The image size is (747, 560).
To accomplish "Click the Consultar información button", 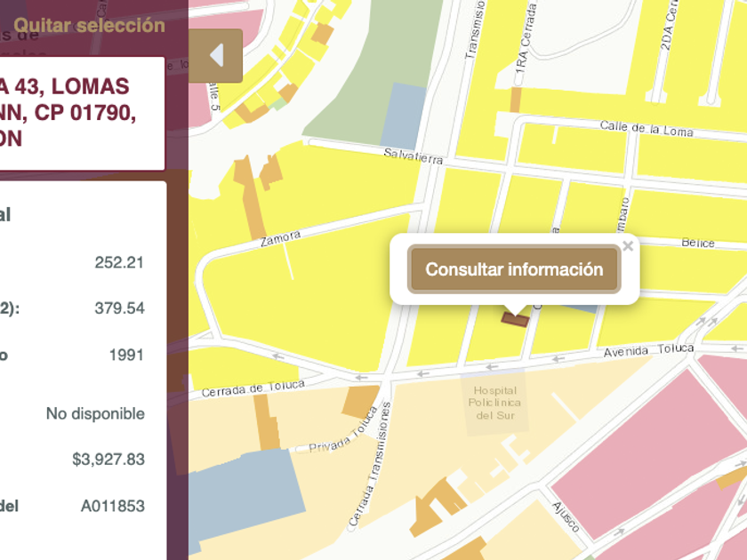I will coord(514,269).
